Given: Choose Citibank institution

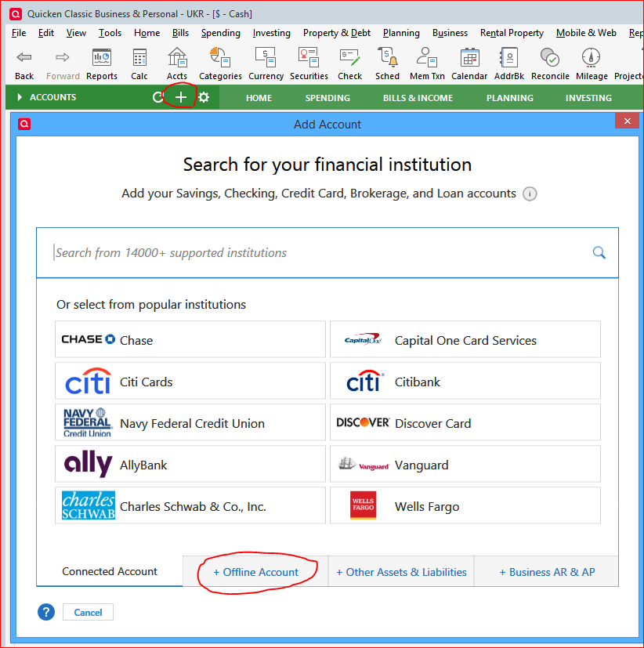Looking at the screenshot, I should pos(465,381).
